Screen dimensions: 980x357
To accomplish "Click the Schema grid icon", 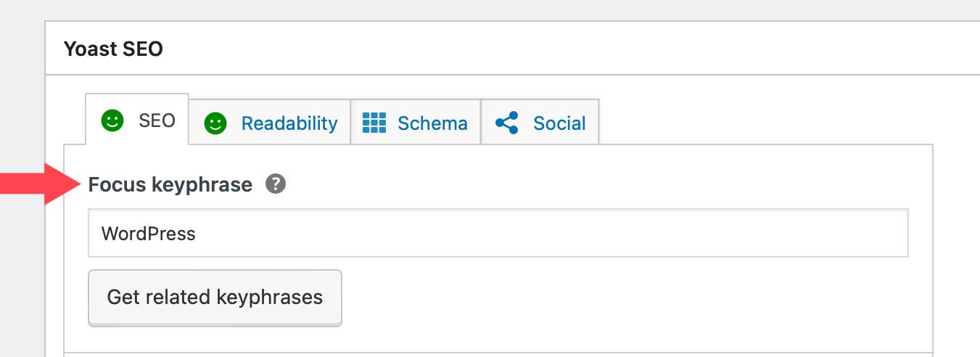I will pos(374,123).
